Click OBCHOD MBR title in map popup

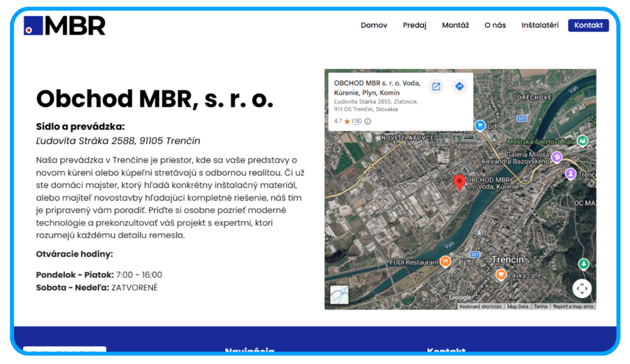(x=377, y=88)
